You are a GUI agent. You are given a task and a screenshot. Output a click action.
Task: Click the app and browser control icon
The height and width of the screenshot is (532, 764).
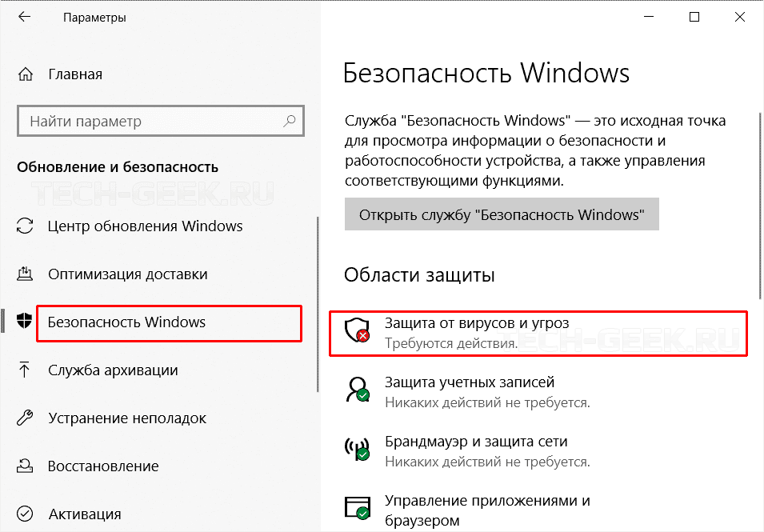(x=356, y=507)
